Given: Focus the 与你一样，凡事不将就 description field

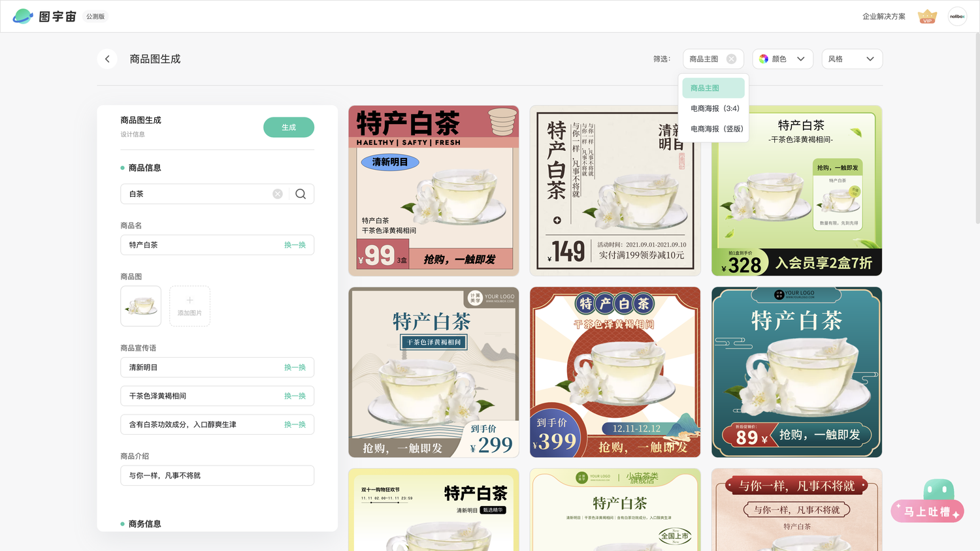Looking at the screenshot, I should tap(217, 475).
